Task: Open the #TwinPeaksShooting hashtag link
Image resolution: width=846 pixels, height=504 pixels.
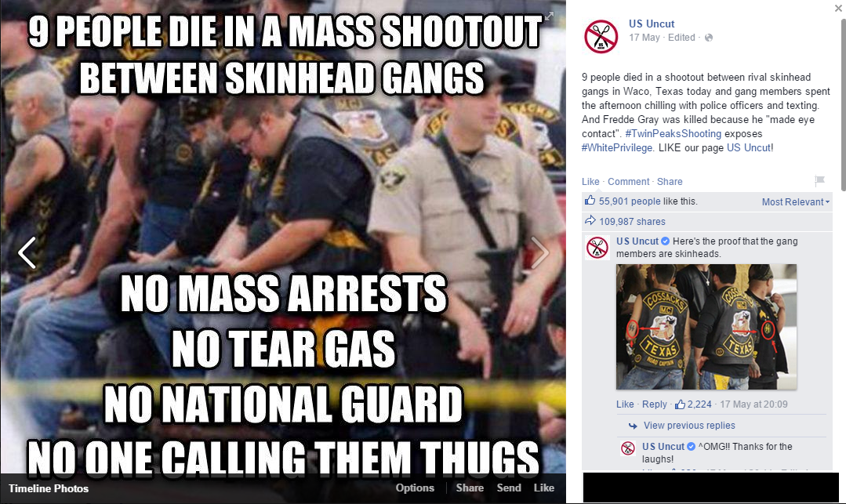Action: tap(673, 133)
